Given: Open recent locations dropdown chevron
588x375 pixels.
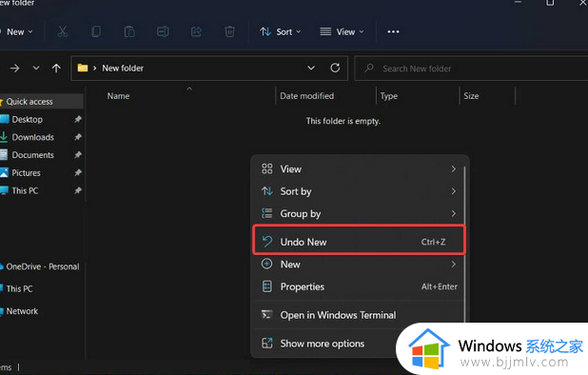Looking at the screenshot, I should pyautogui.click(x=36, y=69).
